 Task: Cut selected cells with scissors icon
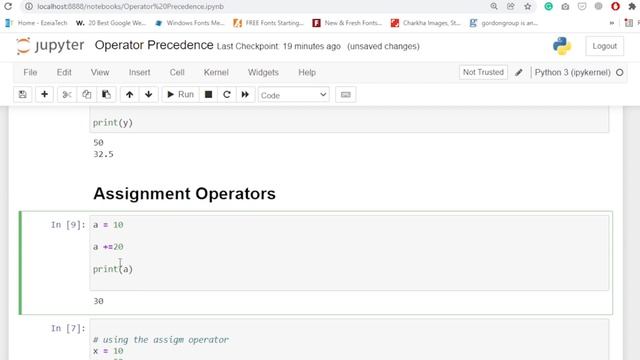[x=67, y=95]
